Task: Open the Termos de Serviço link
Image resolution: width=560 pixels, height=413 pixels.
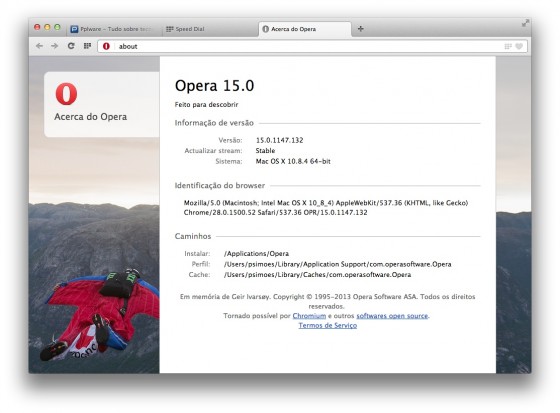Action: (328, 325)
